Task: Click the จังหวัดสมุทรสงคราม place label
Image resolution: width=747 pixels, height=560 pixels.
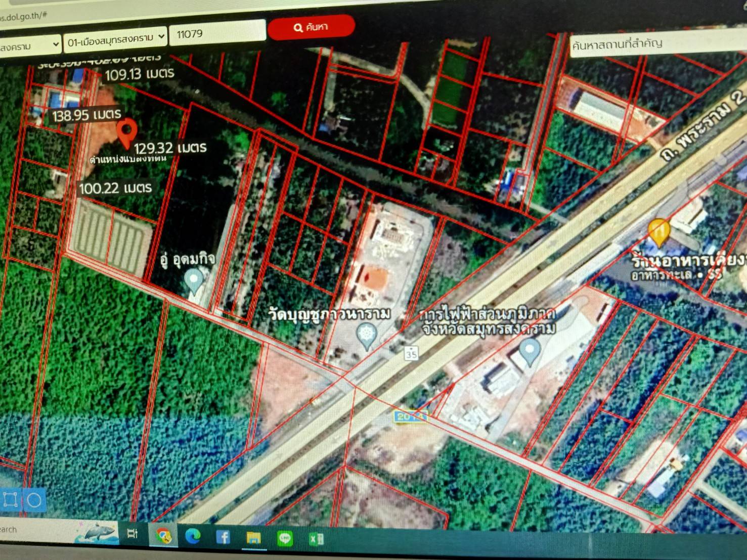Action: pos(489,330)
